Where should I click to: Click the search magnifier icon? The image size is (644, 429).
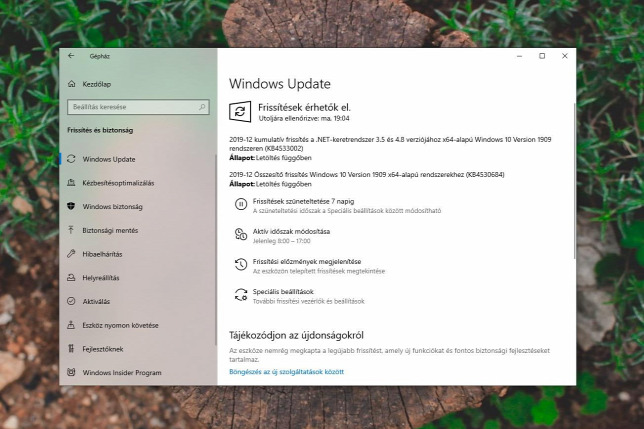[202, 107]
